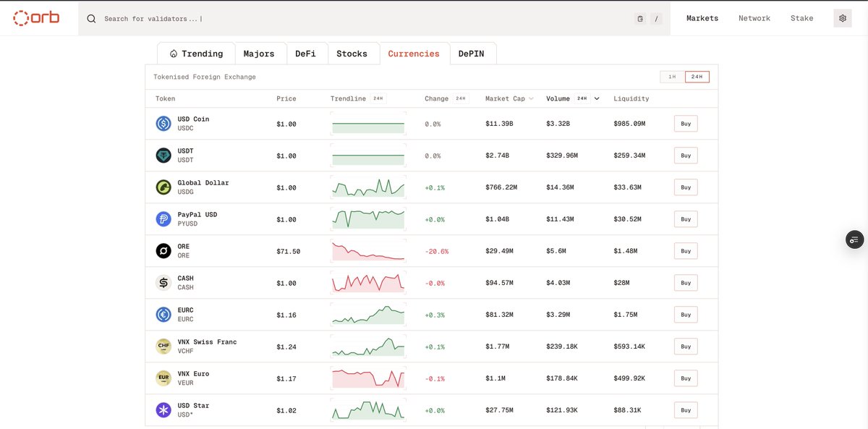Select the PayPal USD token icon
Image resolution: width=868 pixels, height=429 pixels.
(163, 218)
